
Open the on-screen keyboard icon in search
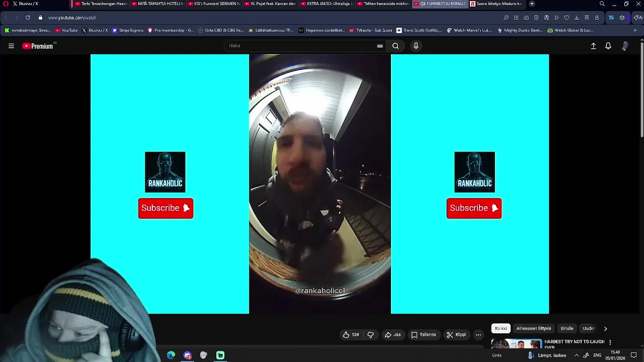(380, 46)
